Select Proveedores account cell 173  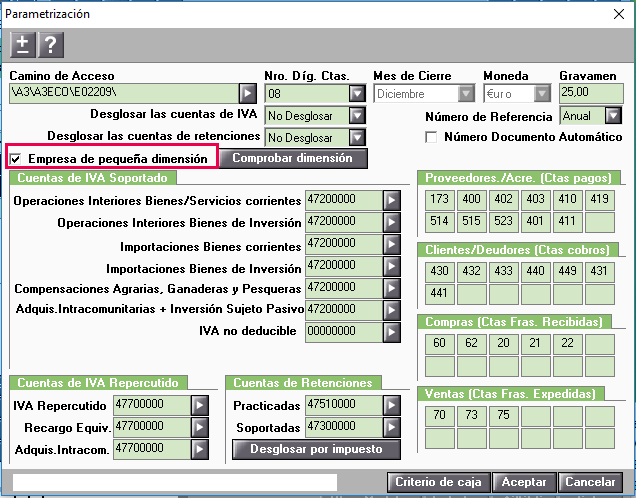[x=440, y=200]
